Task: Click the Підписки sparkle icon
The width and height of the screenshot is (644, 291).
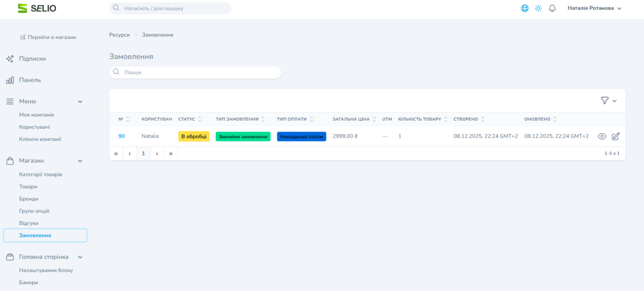Action: (x=10, y=58)
